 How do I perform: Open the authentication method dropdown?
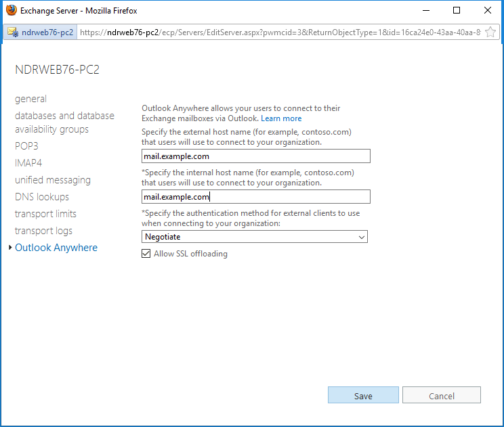point(254,237)
